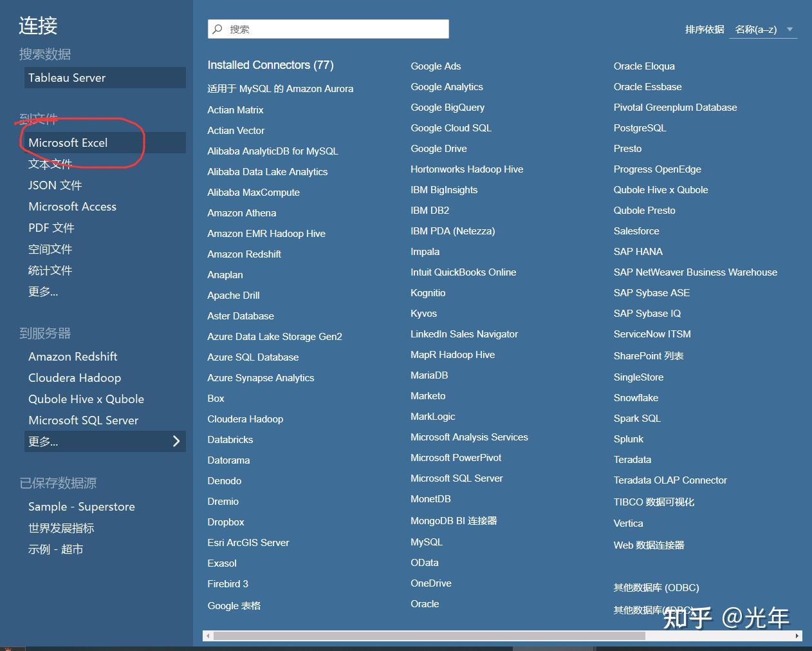
Task: Choose Google BigQuery connector
Action: pyautogui.click(x=448, y=108)
